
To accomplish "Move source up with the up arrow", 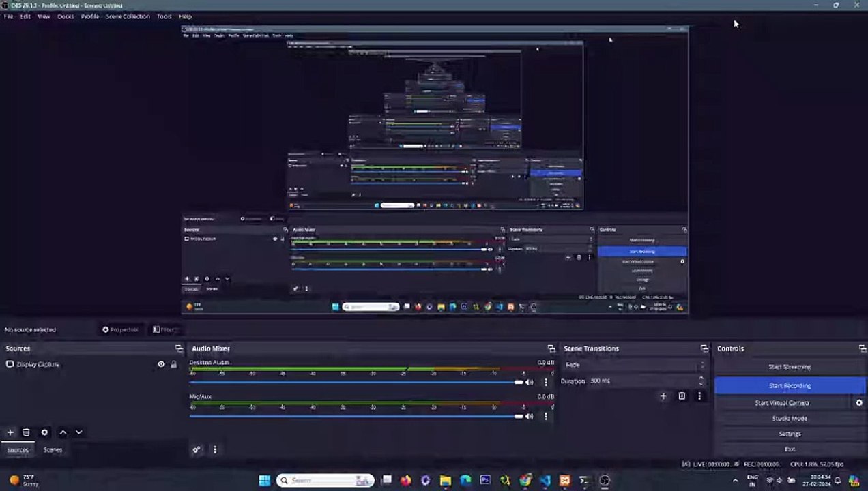I will tap(63, 432).
